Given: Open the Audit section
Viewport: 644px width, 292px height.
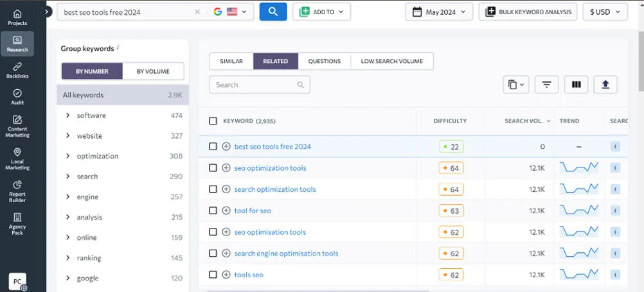Looking at the screenshot, I should (x=17, y=97).
